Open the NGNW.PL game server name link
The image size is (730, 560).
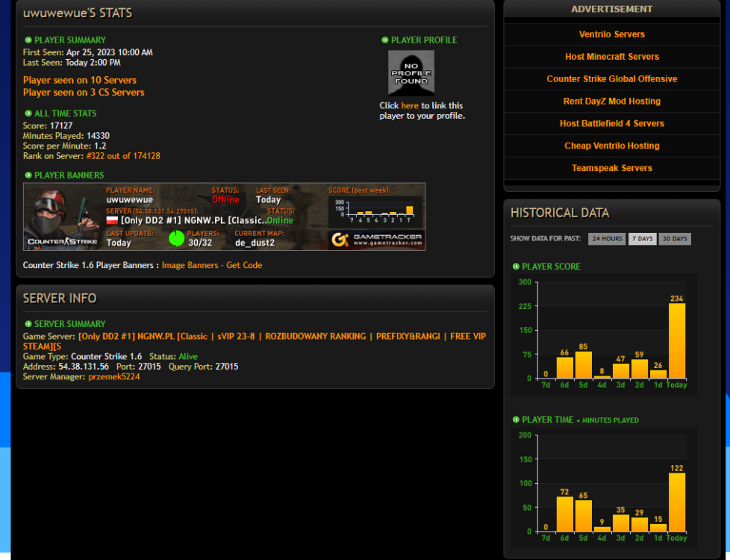point(255,341)
